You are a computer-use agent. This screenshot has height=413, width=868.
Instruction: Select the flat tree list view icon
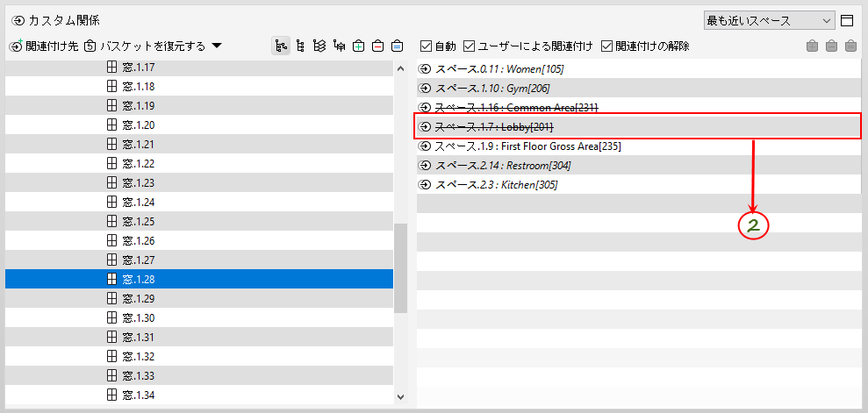(x=300, y=46)
